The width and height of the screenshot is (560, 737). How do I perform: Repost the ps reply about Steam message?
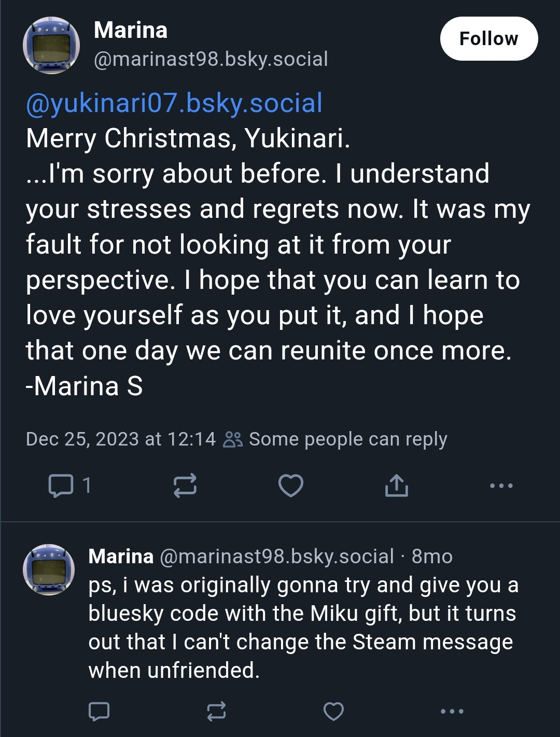[x=216, y=711]
